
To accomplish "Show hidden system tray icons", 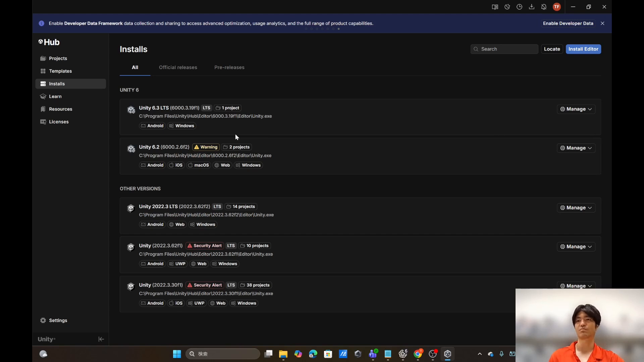I will tap(480, 354).
